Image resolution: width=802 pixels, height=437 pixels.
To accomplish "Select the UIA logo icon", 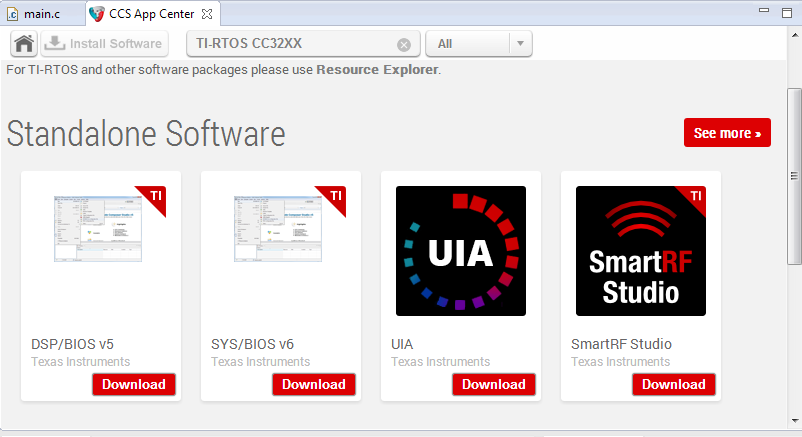I will (x=461, y=251).
